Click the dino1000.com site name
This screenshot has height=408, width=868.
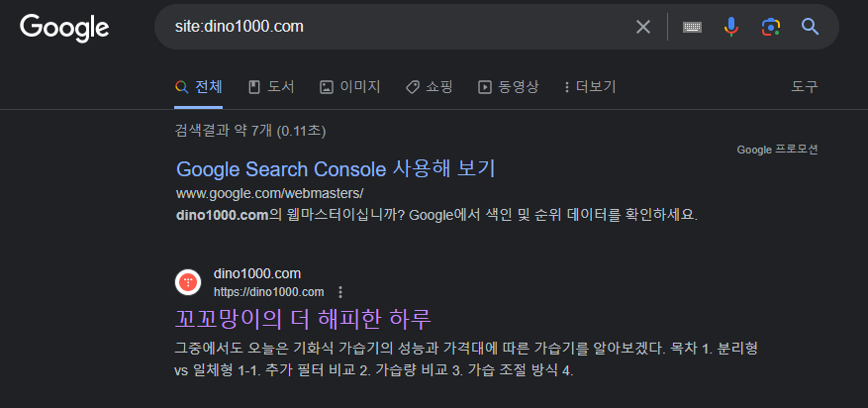tap(257, 273)
